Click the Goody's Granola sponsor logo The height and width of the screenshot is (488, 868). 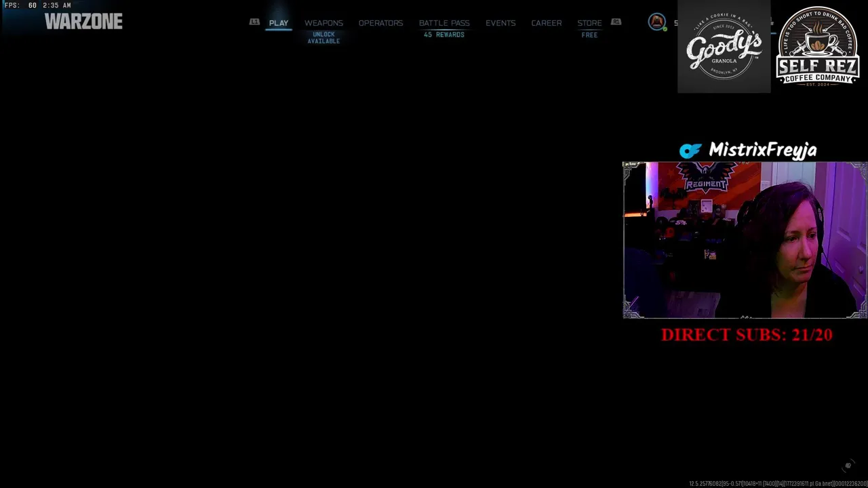point(724,47)
